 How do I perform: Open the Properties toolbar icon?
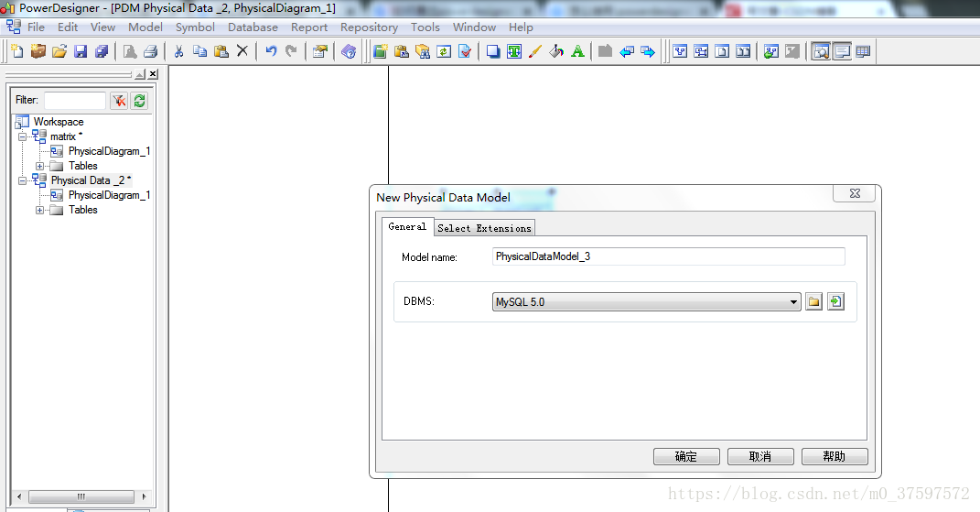pos(320,51)
